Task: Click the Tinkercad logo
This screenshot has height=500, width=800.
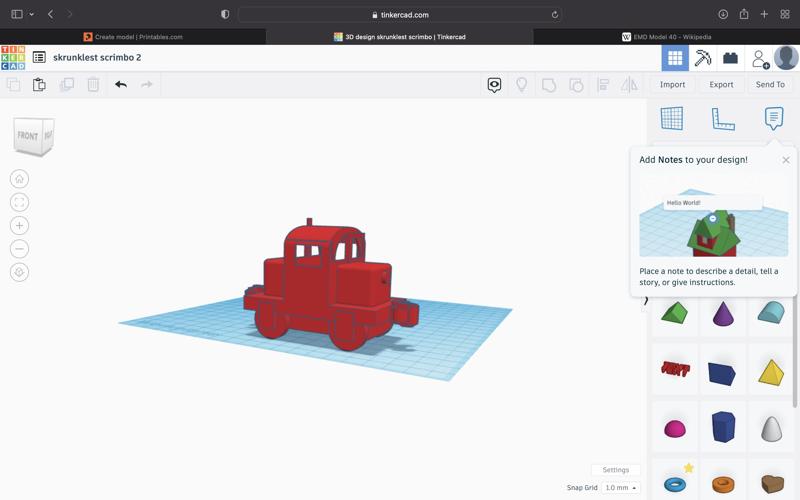Action: coord(13,58)
